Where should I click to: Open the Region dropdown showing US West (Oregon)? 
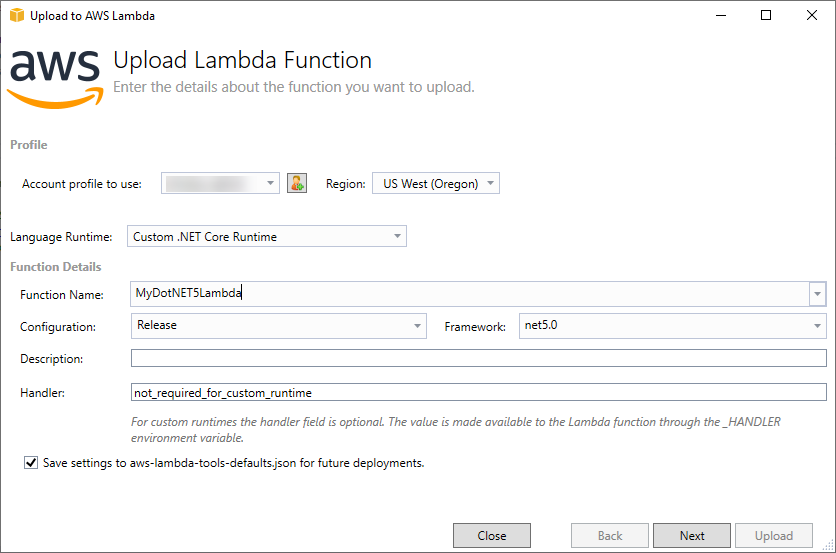(436, 183)
